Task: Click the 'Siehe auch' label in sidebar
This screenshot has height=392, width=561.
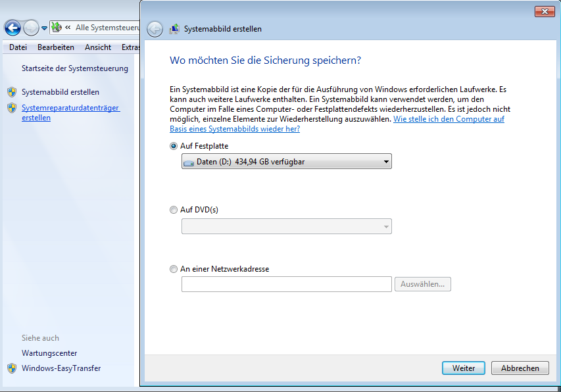Action: (x=40, y=338)
